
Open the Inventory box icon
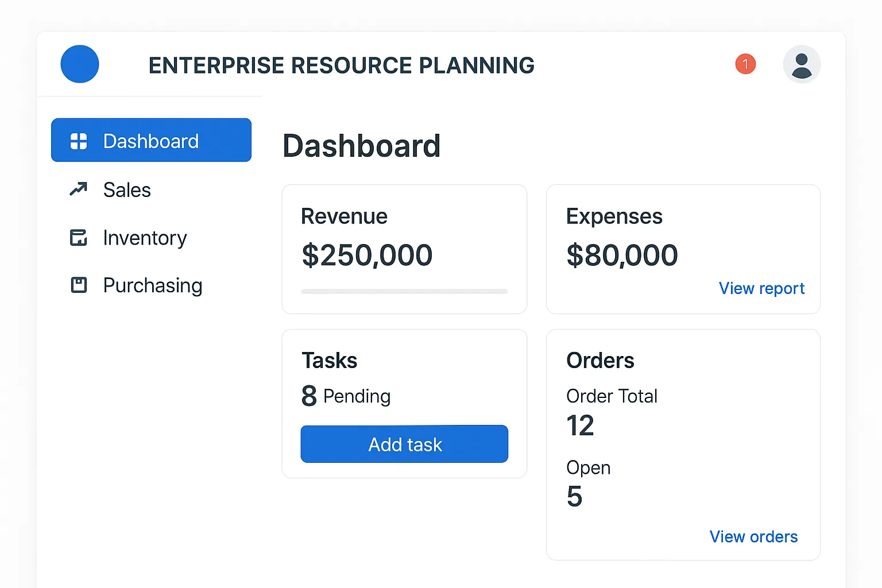coord(78,238)
